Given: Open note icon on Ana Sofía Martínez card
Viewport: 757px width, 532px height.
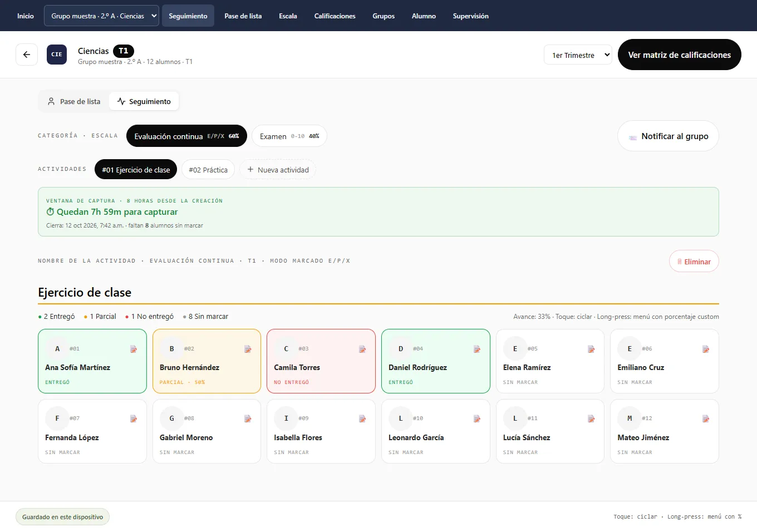Looking at the screenshot, I should (x=134, y=349).
